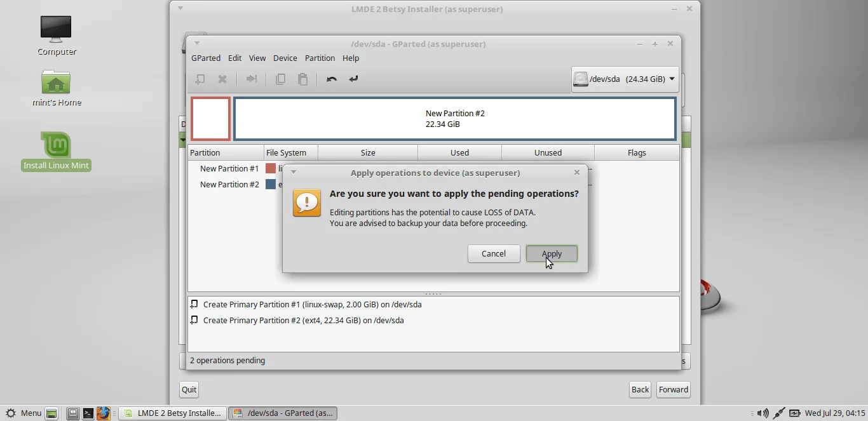Select the New Partition #2 graphical block

(x=455, y=119)
